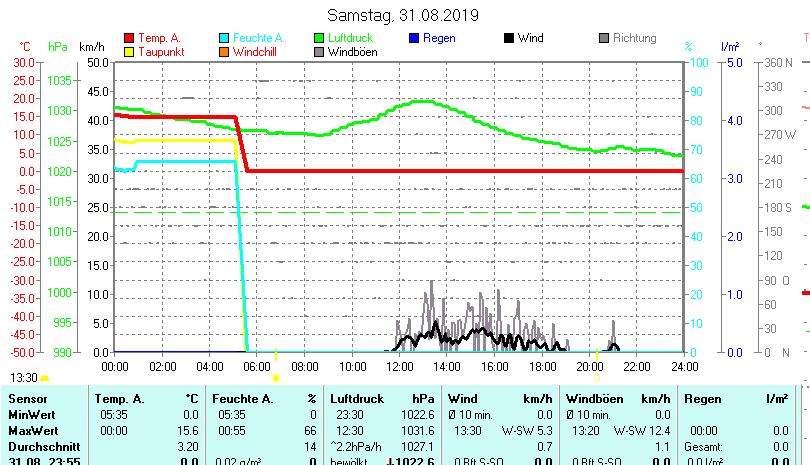
Task: Click the sunrise marker on time axis
Action: point(276,378)
